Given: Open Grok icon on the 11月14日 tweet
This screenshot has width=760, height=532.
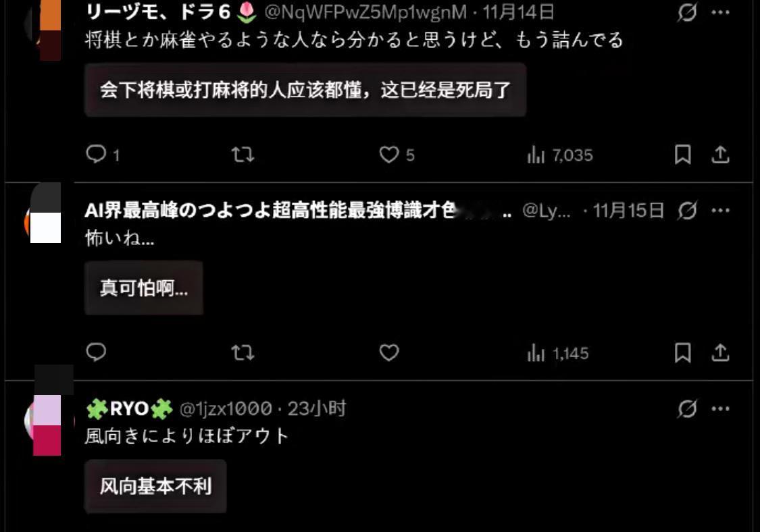Looking at the screenshot, I should (687, 12).
